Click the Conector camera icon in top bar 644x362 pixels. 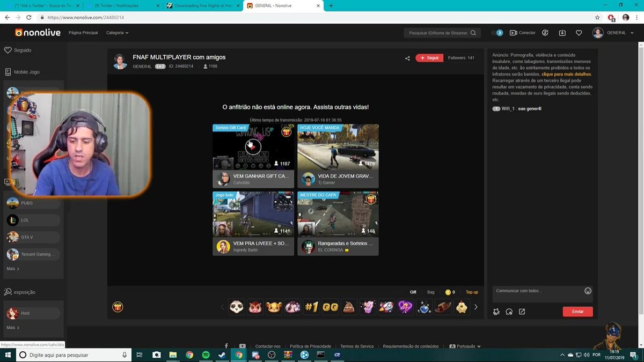click(x=514, y=33)
